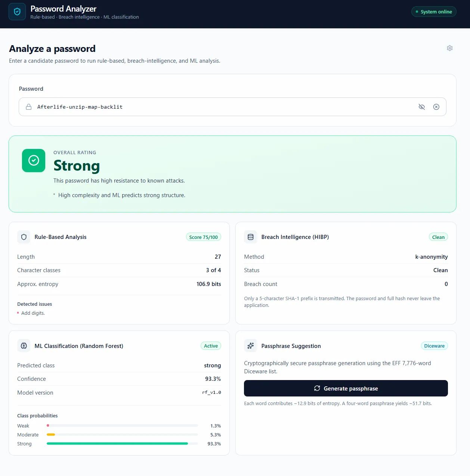Viewport: 470px width, 476px height.
Task: Click the 'Each word contributes ~12.9 bits' note
Action: click(338, 404)
